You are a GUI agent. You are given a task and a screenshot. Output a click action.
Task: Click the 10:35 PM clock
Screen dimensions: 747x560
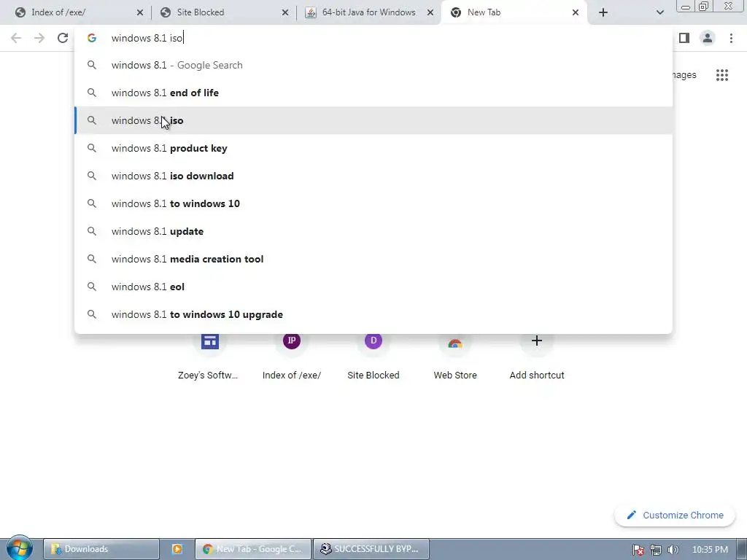pyautogui.click(x=710, y=550)
